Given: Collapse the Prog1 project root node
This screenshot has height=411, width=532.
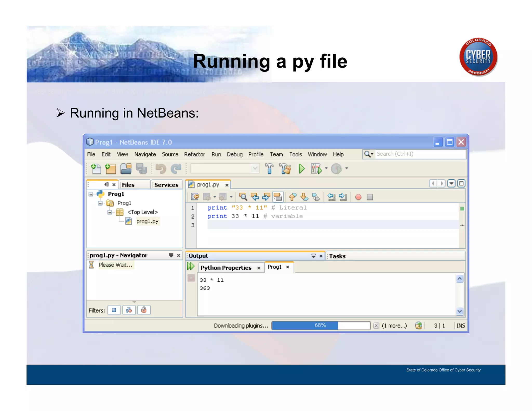Looking at the screenshot, I should [x=91, y=194].
